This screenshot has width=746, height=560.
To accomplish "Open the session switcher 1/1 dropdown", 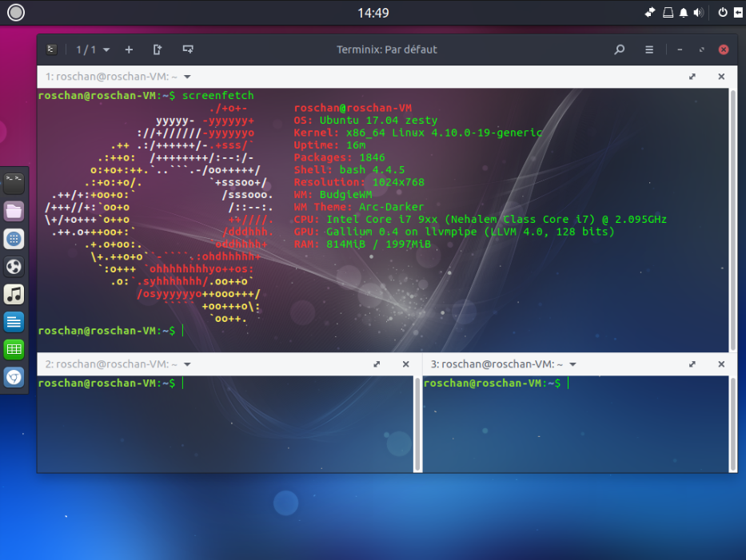I will (x=93, y=50).
